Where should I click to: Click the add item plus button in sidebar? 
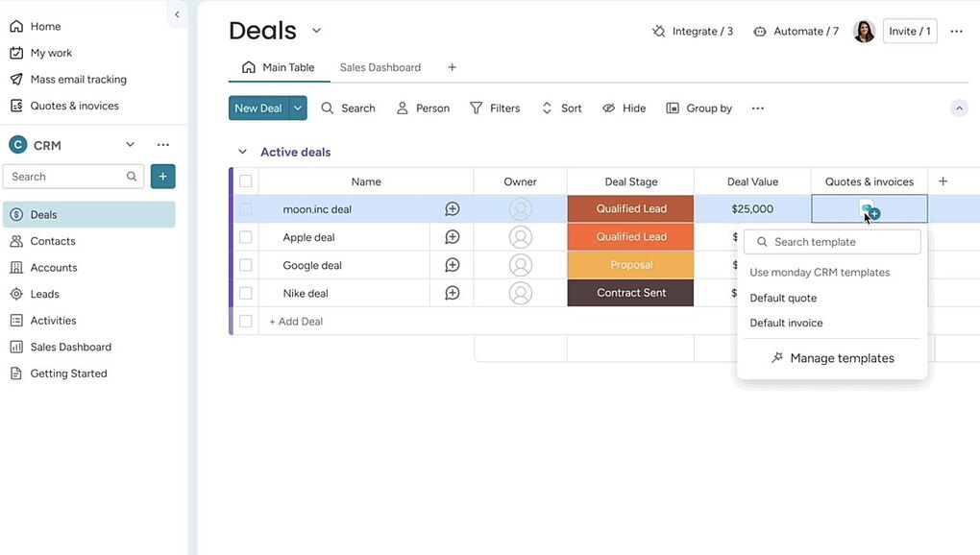coord(163,177)
